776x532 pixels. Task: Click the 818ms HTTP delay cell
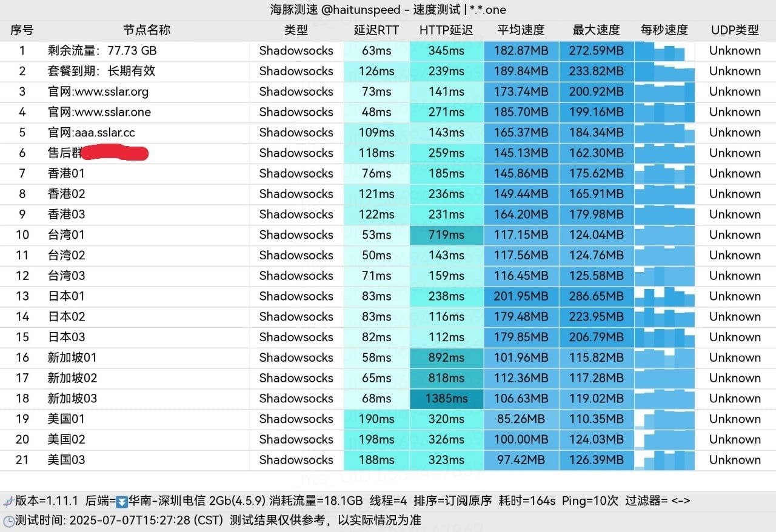tap(447, 378)
